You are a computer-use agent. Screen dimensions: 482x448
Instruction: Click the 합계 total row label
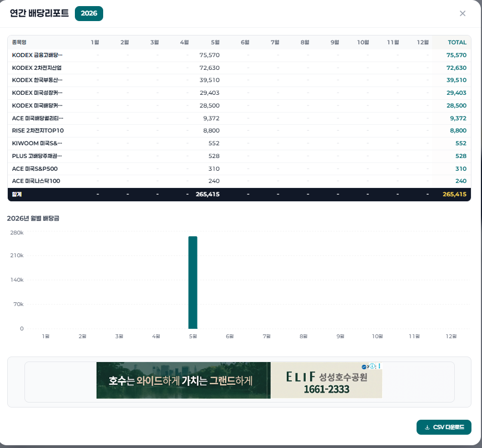(x=17, y=194)
